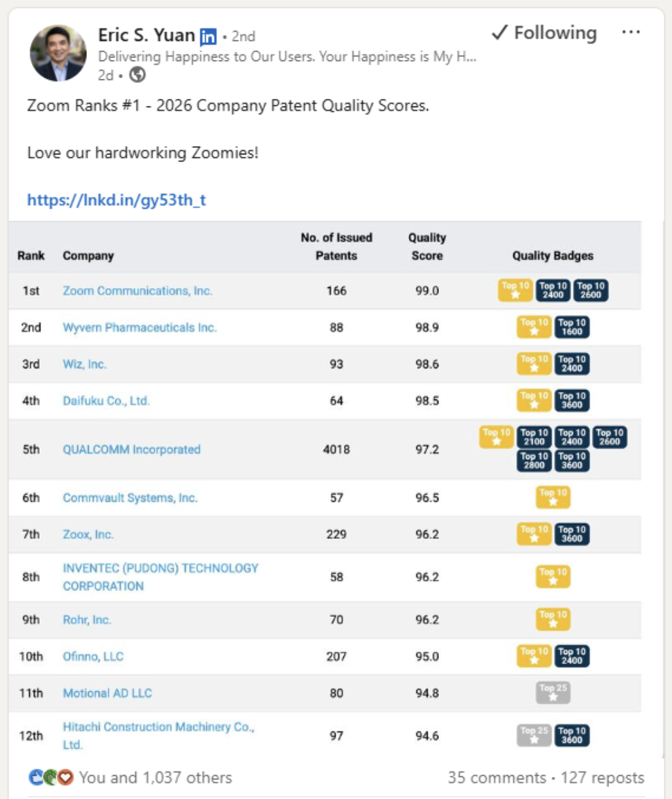Click the globe visibility icon under the name
The width and height of the screenshot is (672, 799).
[x=137, y=75]
